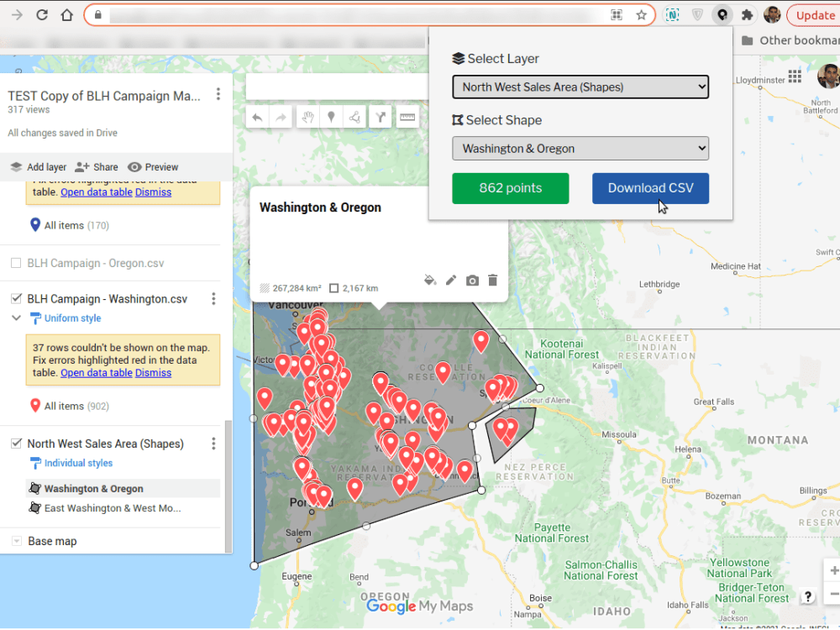This screenshot has height=630, width=840.
Task: Click the browser forward arrow
Action: pos(17,14)
